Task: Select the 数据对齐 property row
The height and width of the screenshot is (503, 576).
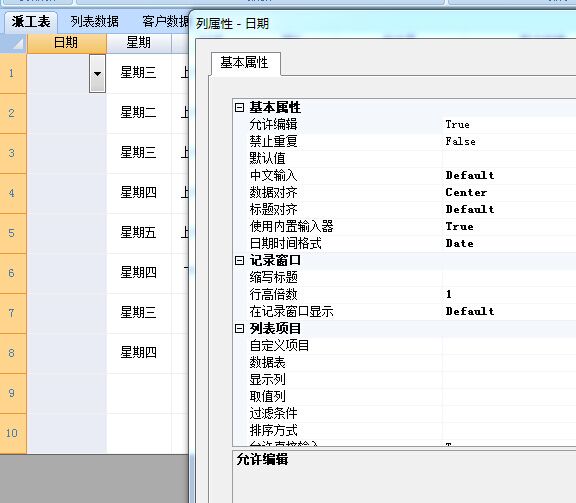Action: 411,192
